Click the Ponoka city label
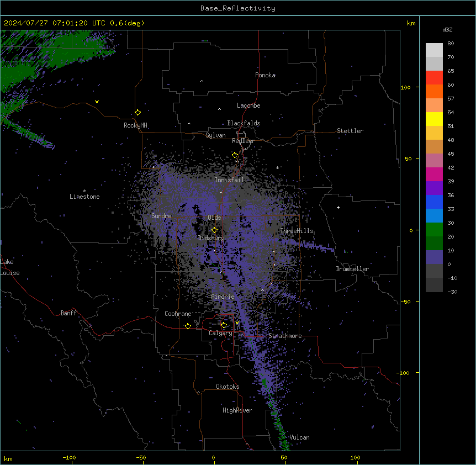 (x=265, y=75)
